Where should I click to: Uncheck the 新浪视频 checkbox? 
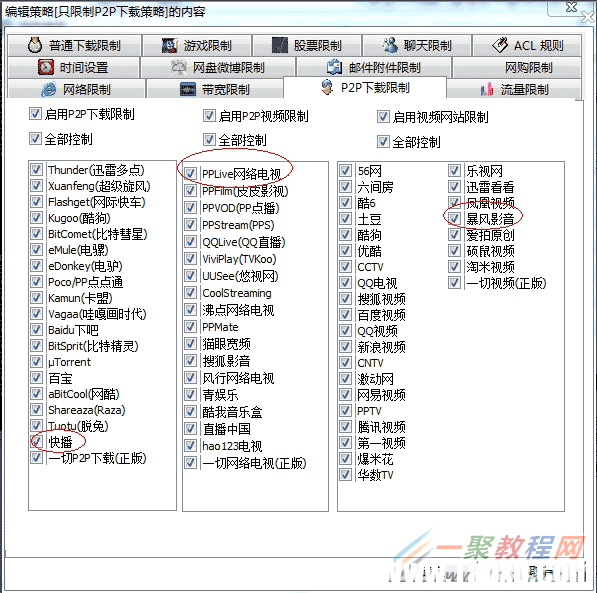click(345, 347)
